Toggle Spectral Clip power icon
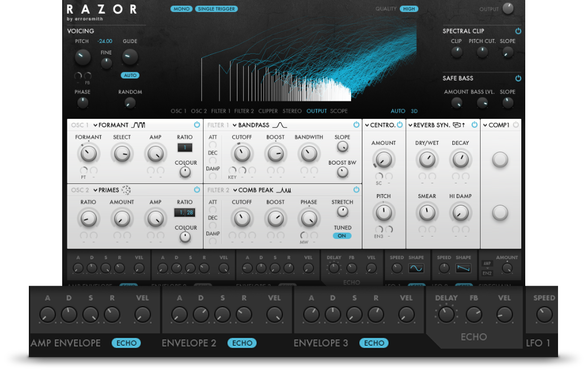588x382 pixels. (x=518, y=31)
